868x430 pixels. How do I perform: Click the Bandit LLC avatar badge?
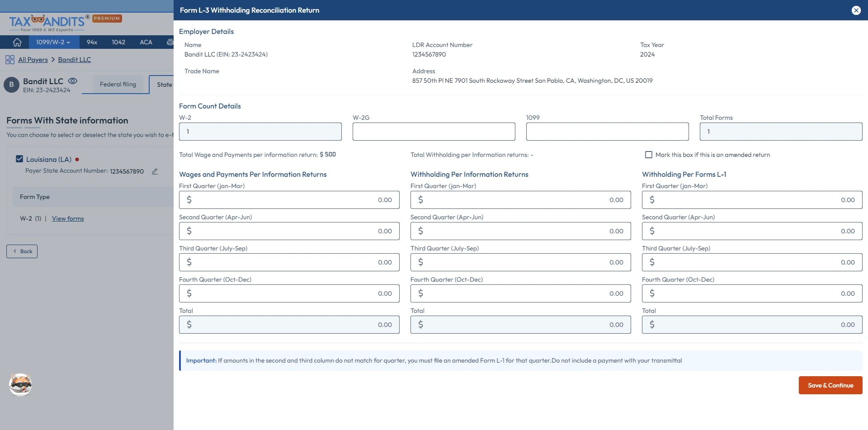tap(11, 85)
